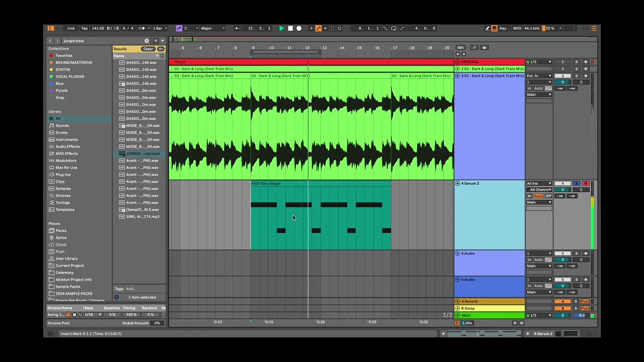Jump to next locator arrow
Screen dimensions: 644x362
[x=463, y=54]
